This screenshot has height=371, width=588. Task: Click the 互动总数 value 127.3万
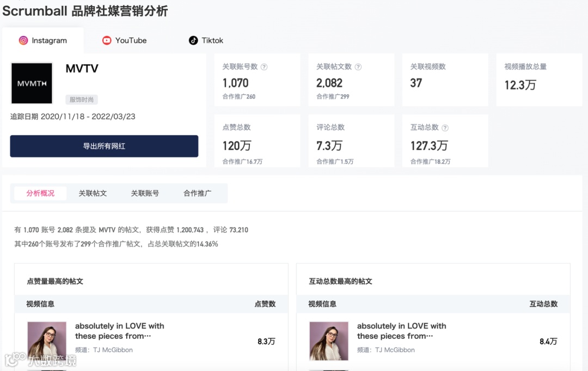429,145
